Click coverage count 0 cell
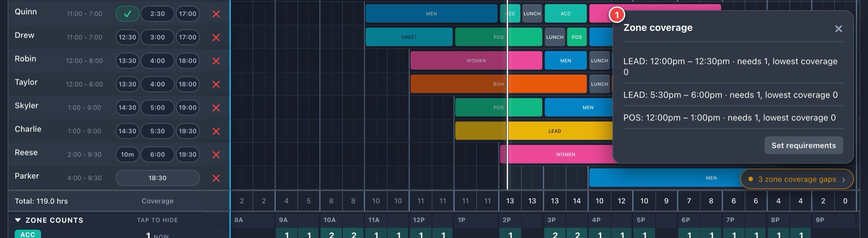 point(845,201)
